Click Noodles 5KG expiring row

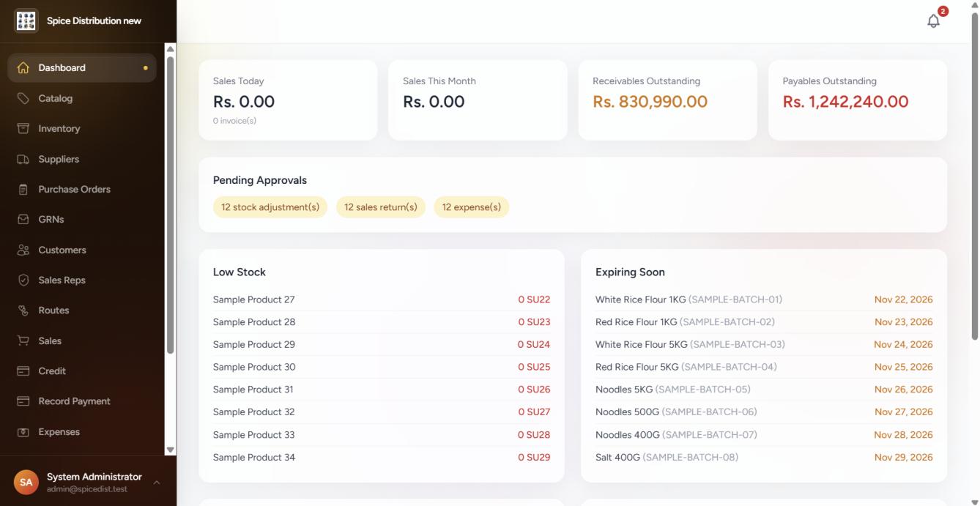click(764, 390)
